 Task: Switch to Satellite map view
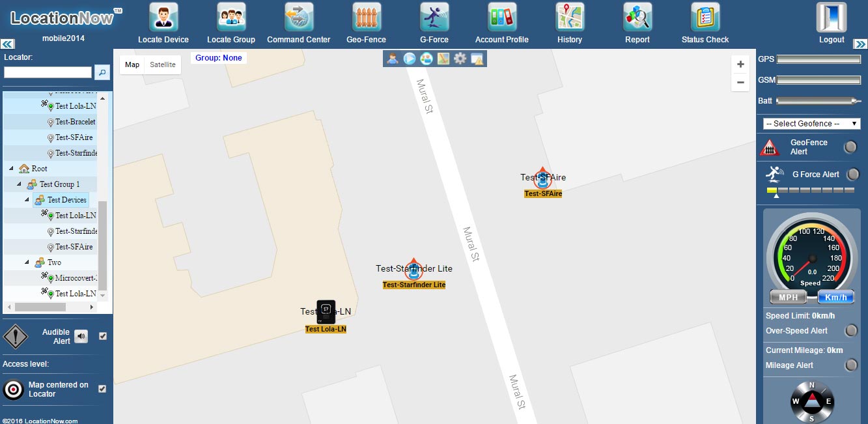click(x=162, y=65)
